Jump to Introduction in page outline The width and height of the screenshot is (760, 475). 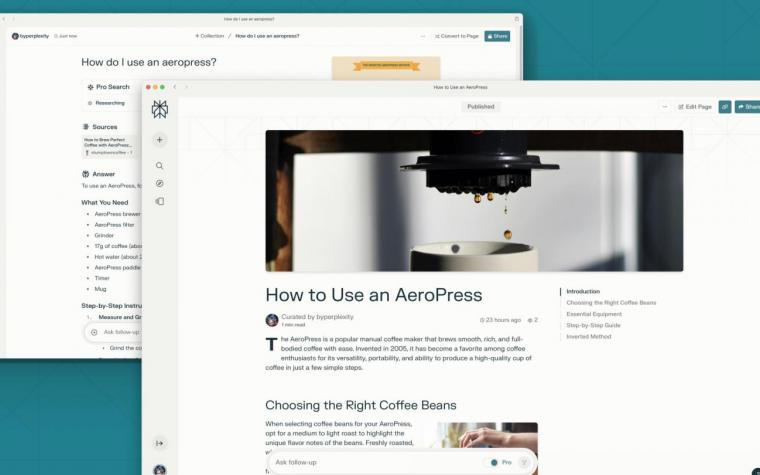(583, 291)
